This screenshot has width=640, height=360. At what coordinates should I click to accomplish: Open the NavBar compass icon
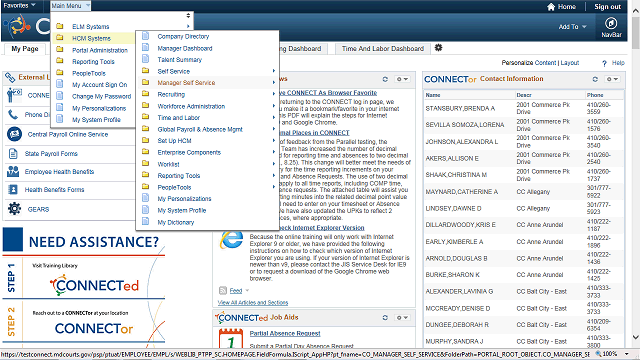click(x=611, y=23)
